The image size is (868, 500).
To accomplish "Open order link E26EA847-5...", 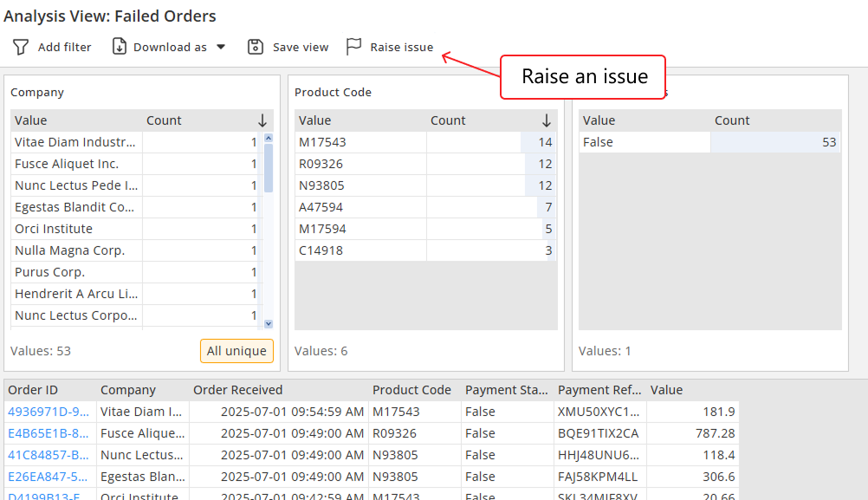I will click(49, 477).
